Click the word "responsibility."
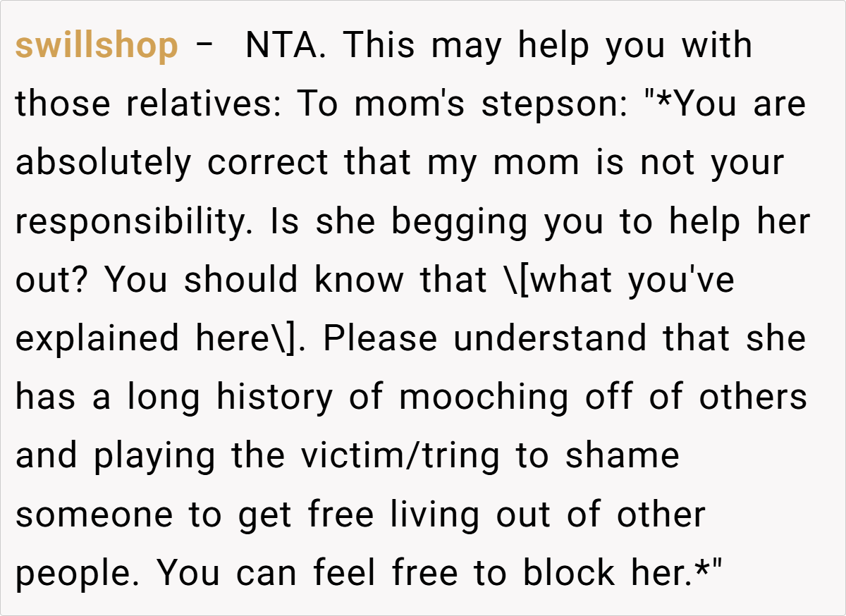 click(137, 222)
